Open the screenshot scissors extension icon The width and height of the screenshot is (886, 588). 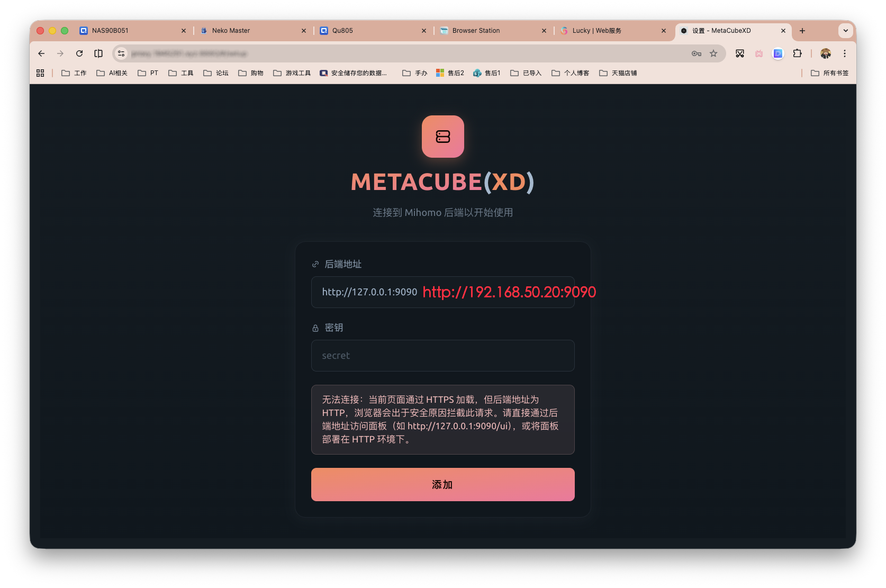(x=739, y=53)
